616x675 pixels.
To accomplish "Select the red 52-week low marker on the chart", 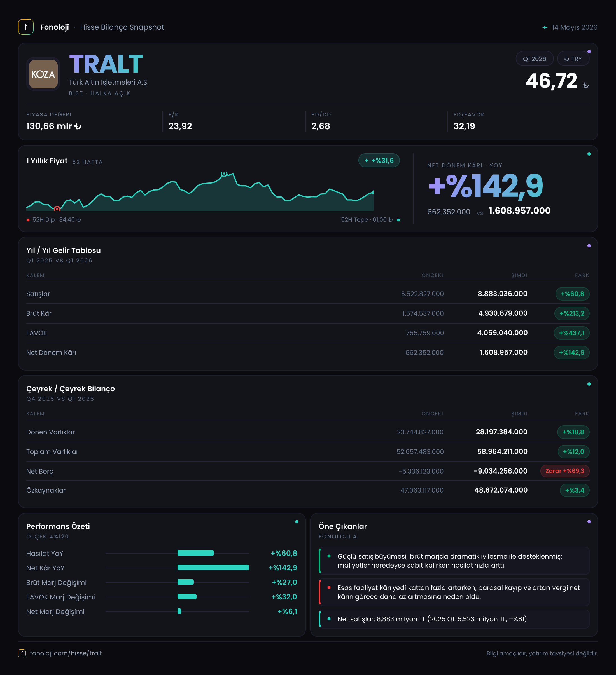I will [57, 209].
